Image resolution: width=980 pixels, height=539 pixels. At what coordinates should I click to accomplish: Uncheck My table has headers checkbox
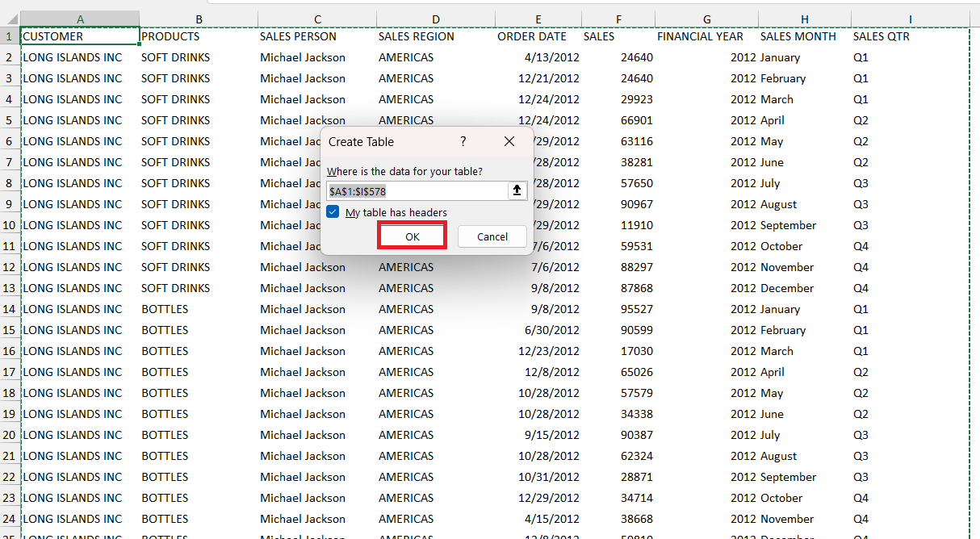coord(333,212)
